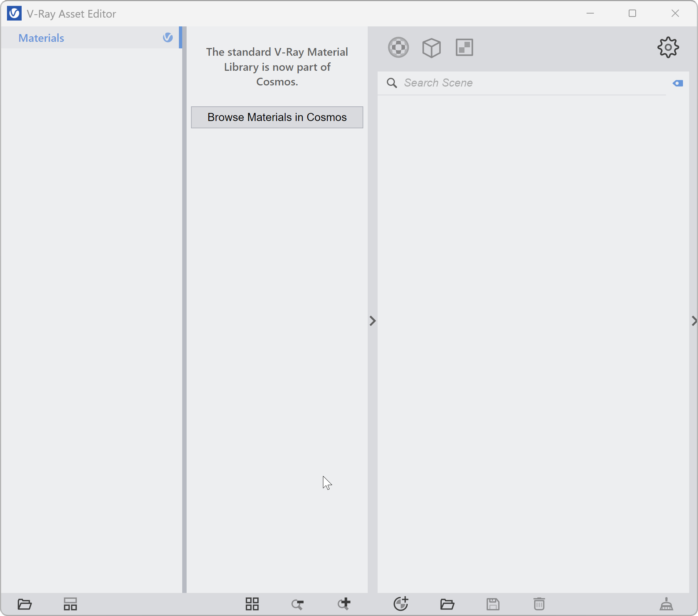Open V-Ray Settings gear icon

pyautogui.click(x=668, y=47)
